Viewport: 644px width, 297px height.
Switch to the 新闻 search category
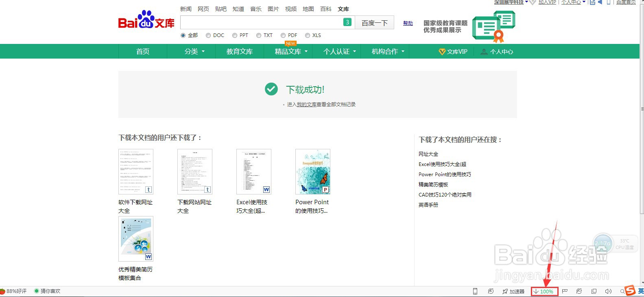(x=186, y=9)
